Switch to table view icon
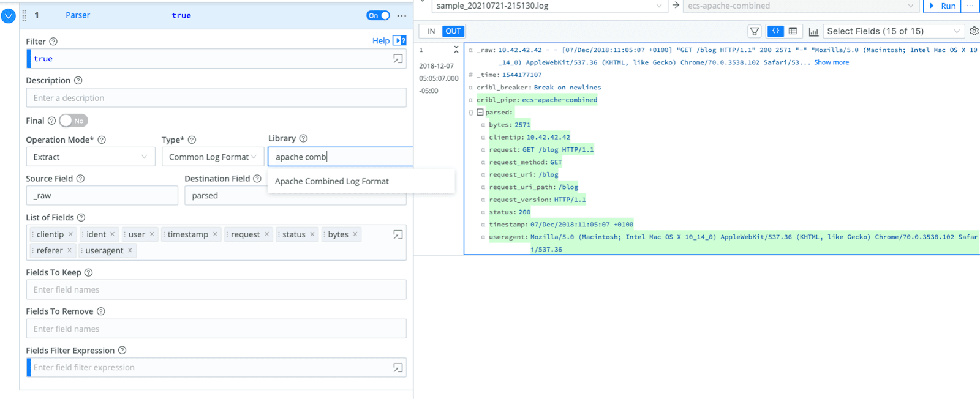 (793, 31)
